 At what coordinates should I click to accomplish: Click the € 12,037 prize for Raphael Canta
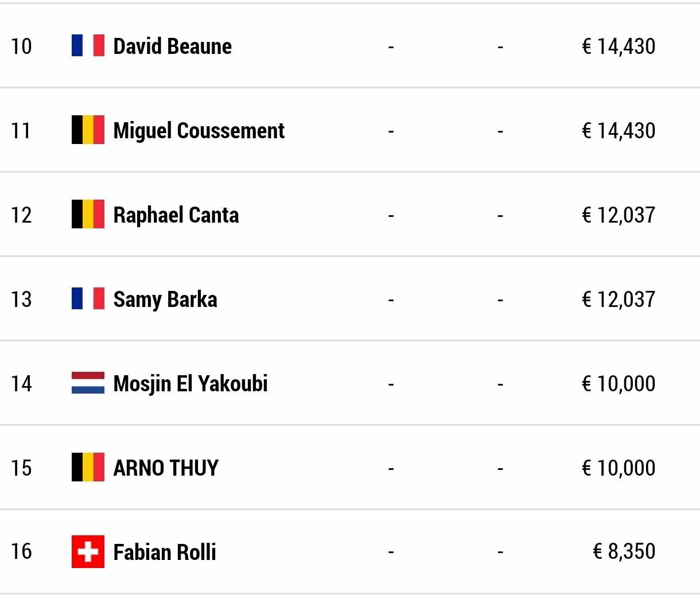[x=619, y=215]
